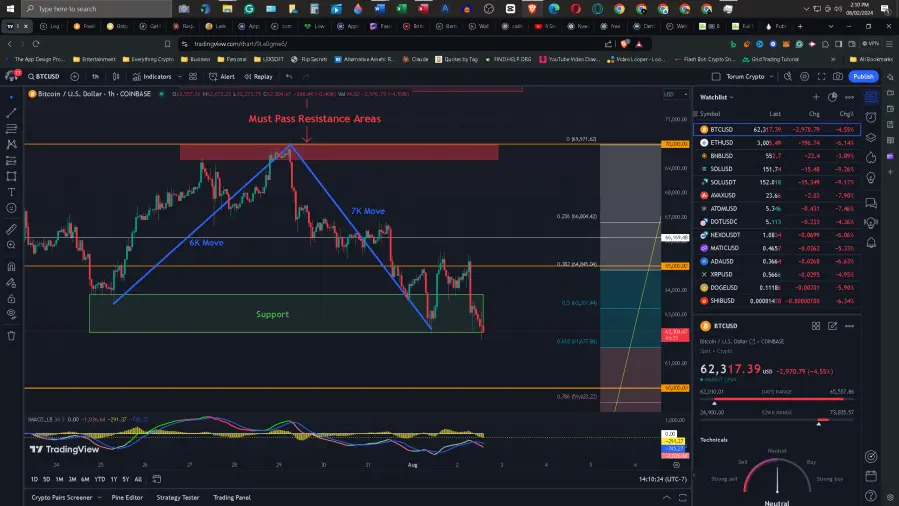Open chart settings gear in top toolbar

(x=804, y=76)
